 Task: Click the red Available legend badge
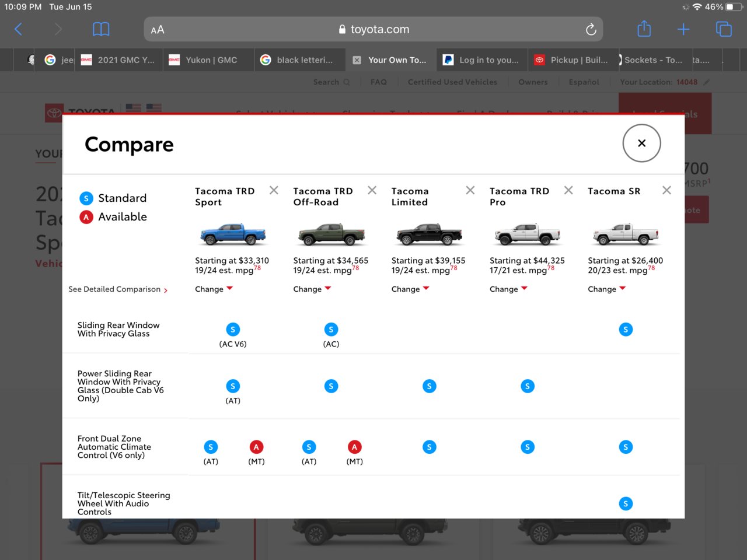tap(86, 217)
